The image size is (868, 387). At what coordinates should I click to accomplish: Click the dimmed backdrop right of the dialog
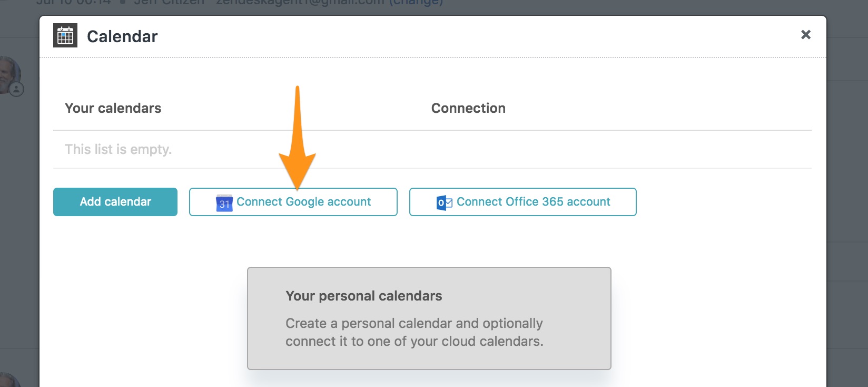click(847, 211)
